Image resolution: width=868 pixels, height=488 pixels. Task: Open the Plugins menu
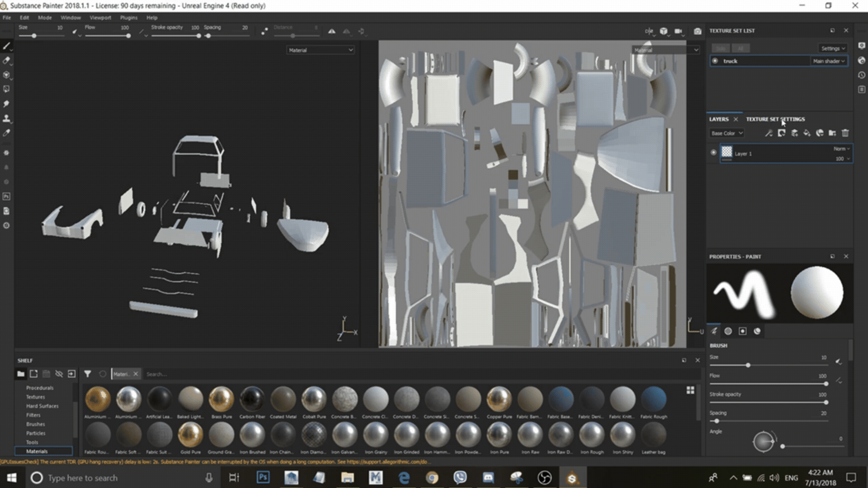point(129,18)
